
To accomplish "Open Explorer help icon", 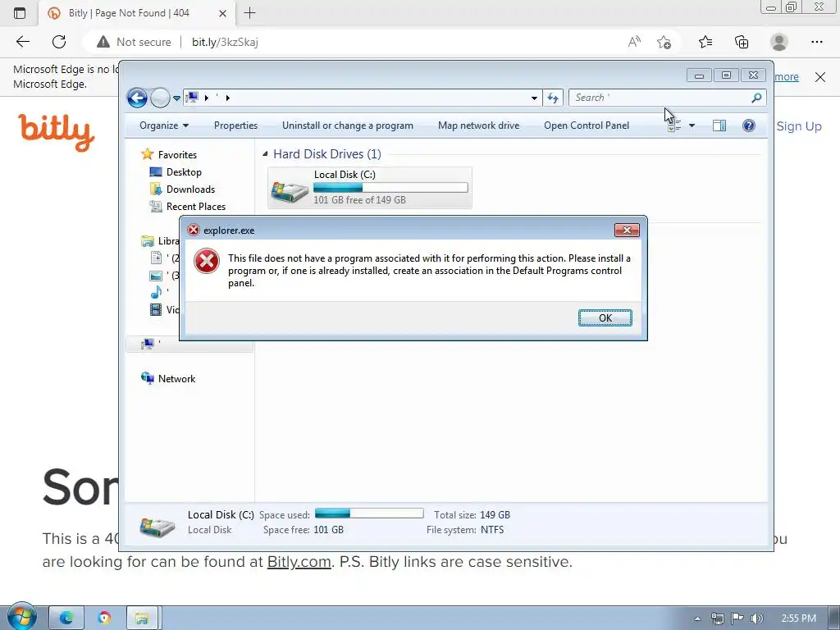I will pyautogui.click(x=749, y=126).
